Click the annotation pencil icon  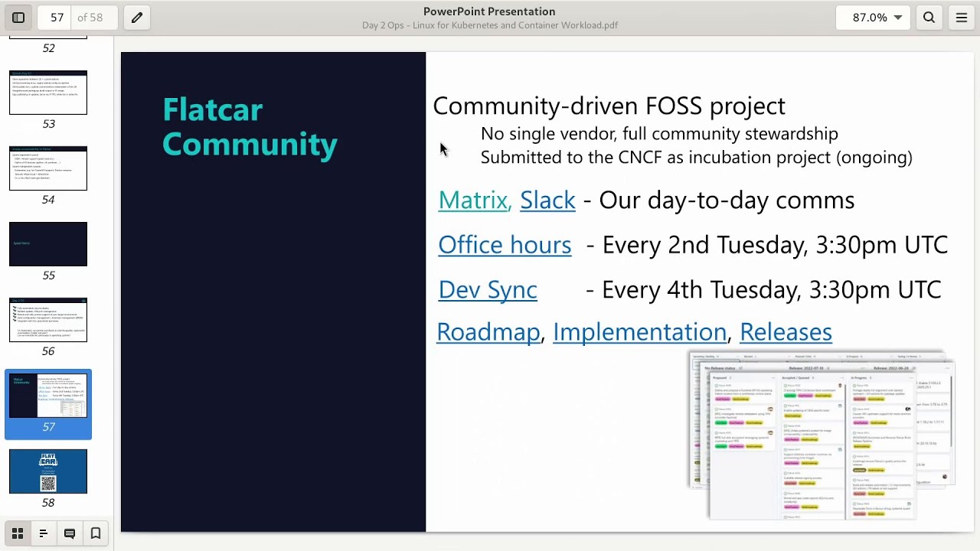click(x=137, y=18)
